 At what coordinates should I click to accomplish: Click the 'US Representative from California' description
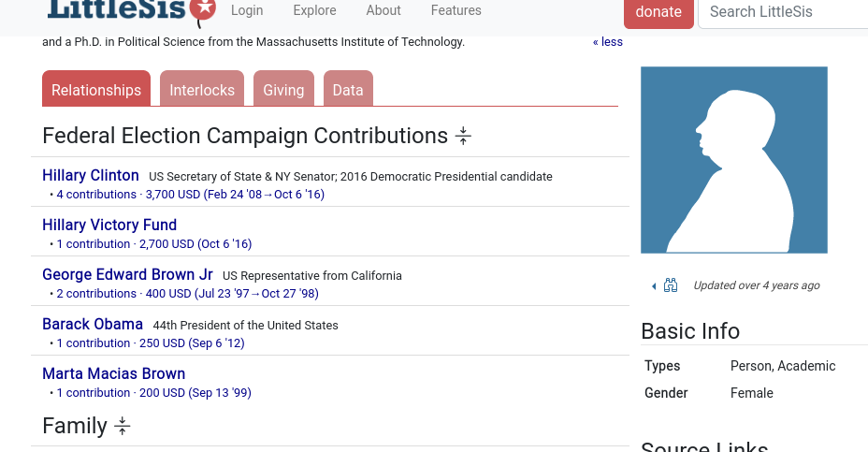[x=312, y=276]
